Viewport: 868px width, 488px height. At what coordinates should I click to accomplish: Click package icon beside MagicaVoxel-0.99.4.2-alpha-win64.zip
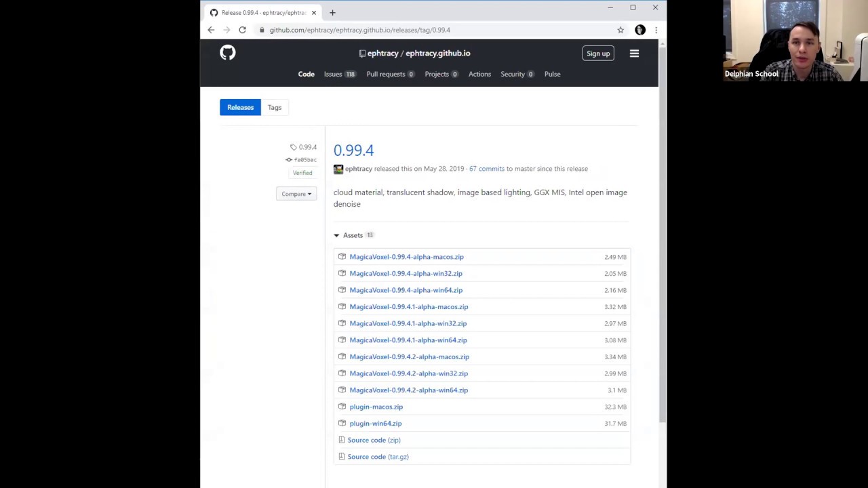coord(342,390)
